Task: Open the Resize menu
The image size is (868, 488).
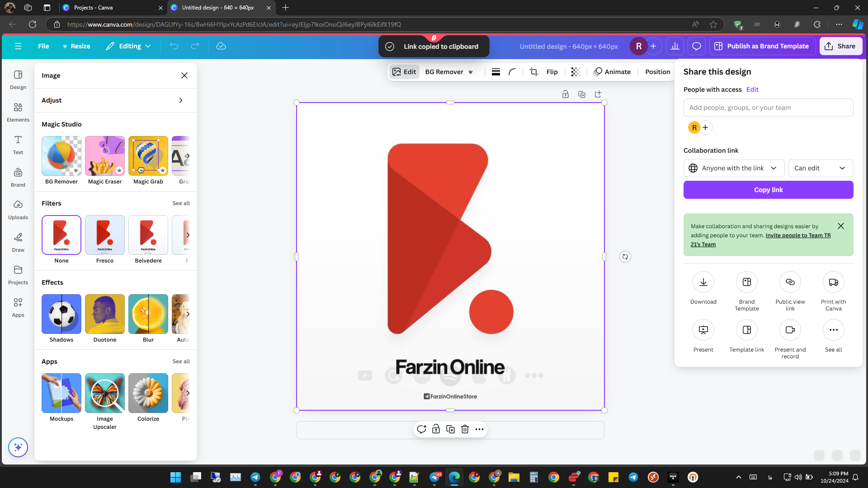Action: 76,46
